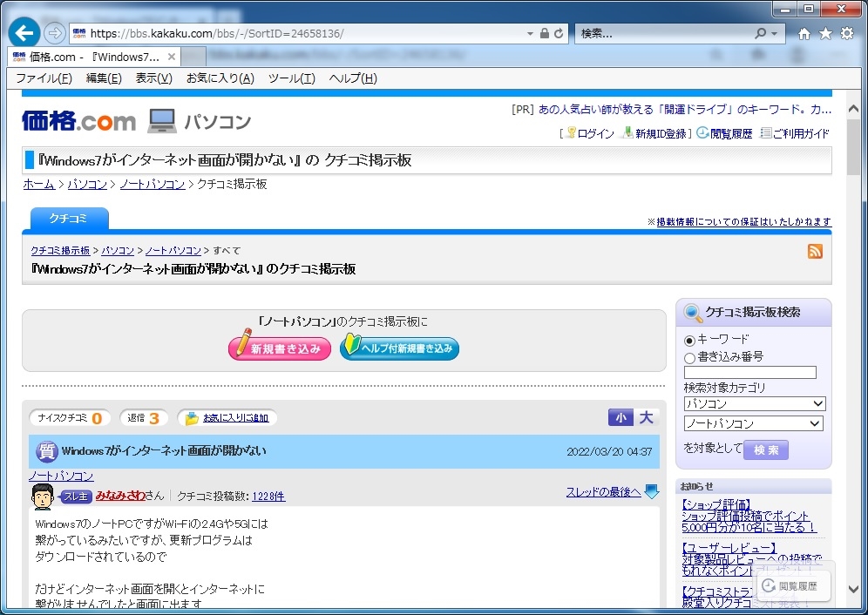Refresh the page with the reload icon
Viewport: 868px width, 615px height.
click(x=559, y=33)
